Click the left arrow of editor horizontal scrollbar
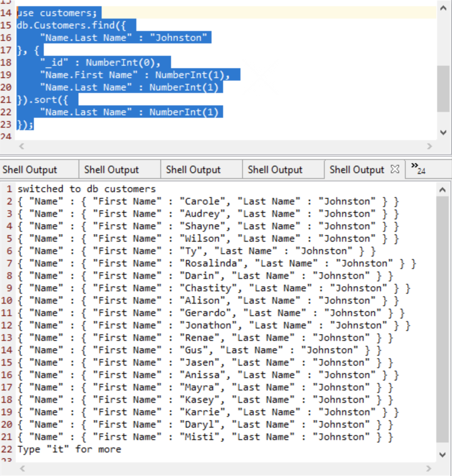Viewport: 452px width, 476px height. pyautogui.click(x=21, y=146)
